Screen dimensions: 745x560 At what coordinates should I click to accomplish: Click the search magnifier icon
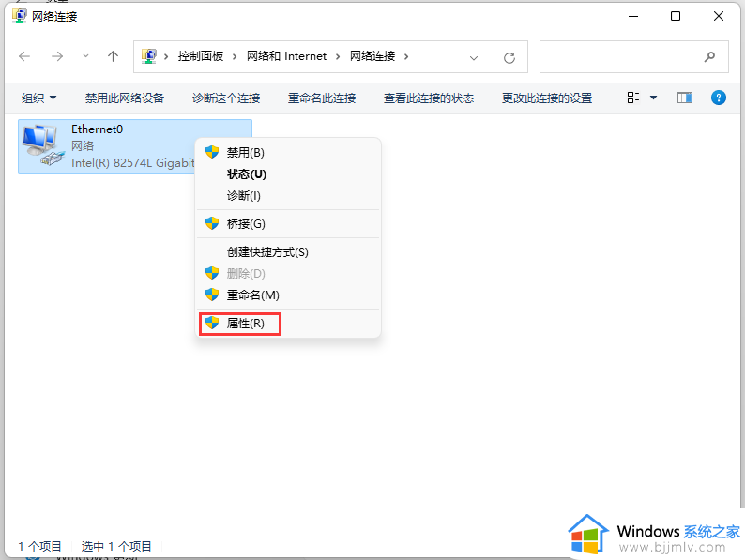tap(710, 57)
